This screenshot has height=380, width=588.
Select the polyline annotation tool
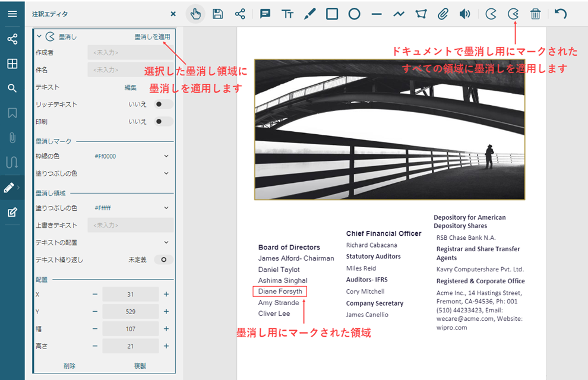click(x=399, y=14)
